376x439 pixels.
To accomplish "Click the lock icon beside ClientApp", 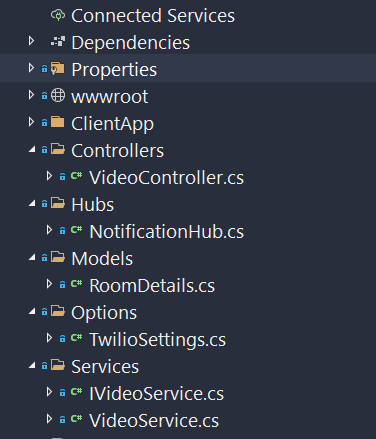I will click(x=44, y=123).
